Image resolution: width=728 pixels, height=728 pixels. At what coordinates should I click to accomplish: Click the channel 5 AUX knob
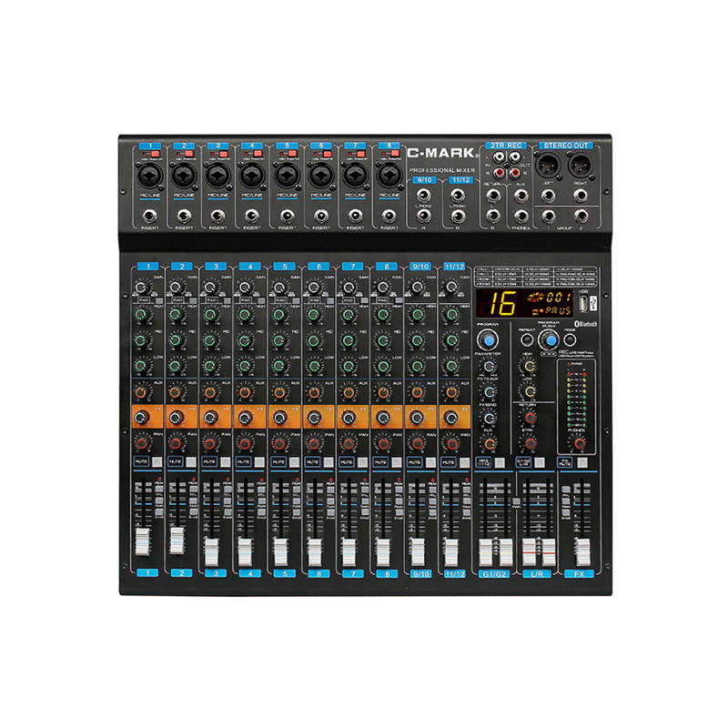point(278,391)
